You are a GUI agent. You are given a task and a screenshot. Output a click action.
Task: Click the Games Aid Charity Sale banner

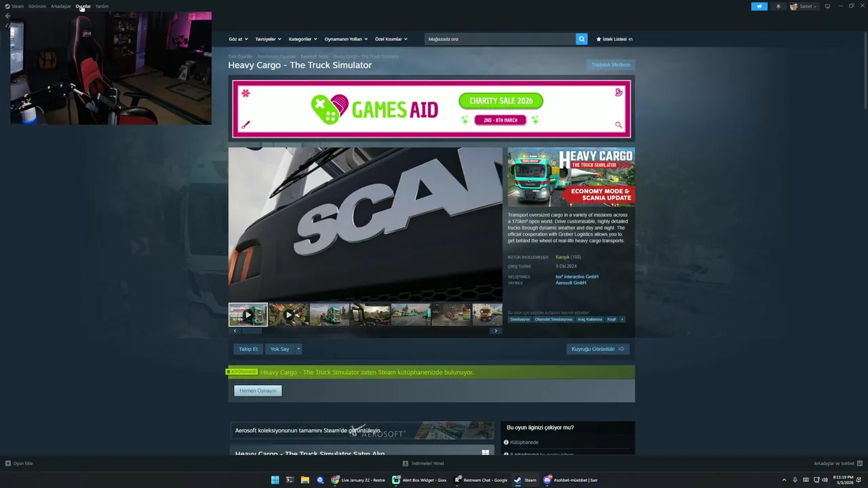(431, 109)
